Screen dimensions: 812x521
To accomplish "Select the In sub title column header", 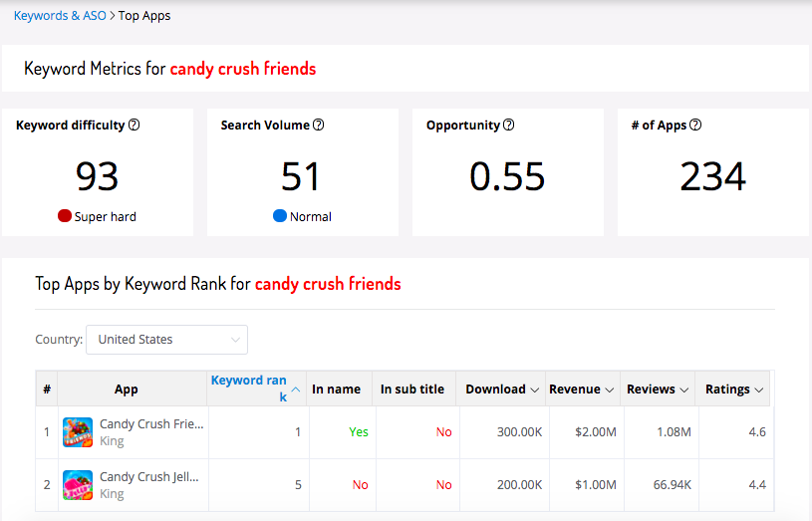I will point(412,389).
